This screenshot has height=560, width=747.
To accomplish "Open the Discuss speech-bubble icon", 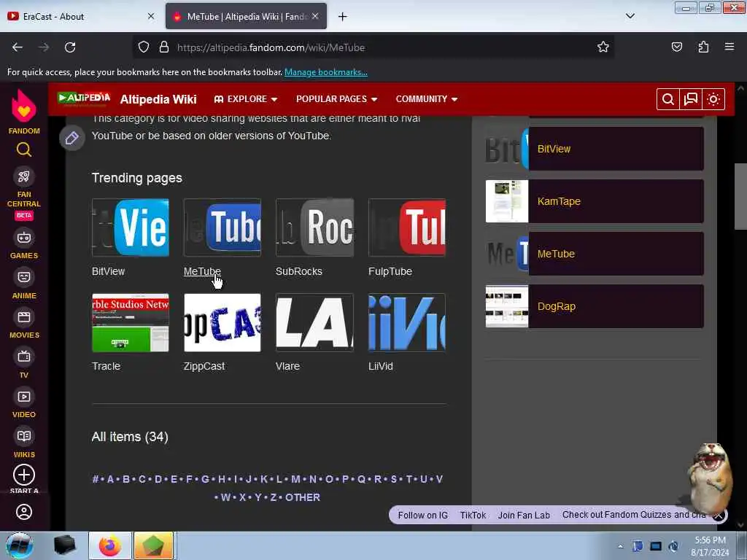I will pos(690,99).
